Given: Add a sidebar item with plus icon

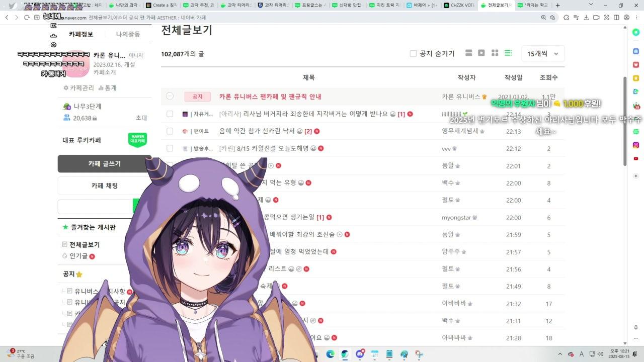Looking at the screenshot, I should point(636,176).
